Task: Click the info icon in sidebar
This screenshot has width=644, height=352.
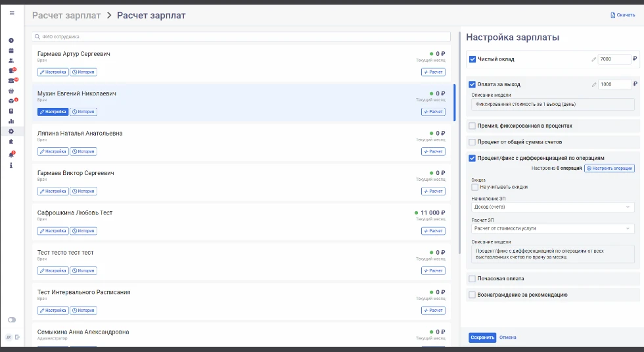Action: click(x=11, y=165)
